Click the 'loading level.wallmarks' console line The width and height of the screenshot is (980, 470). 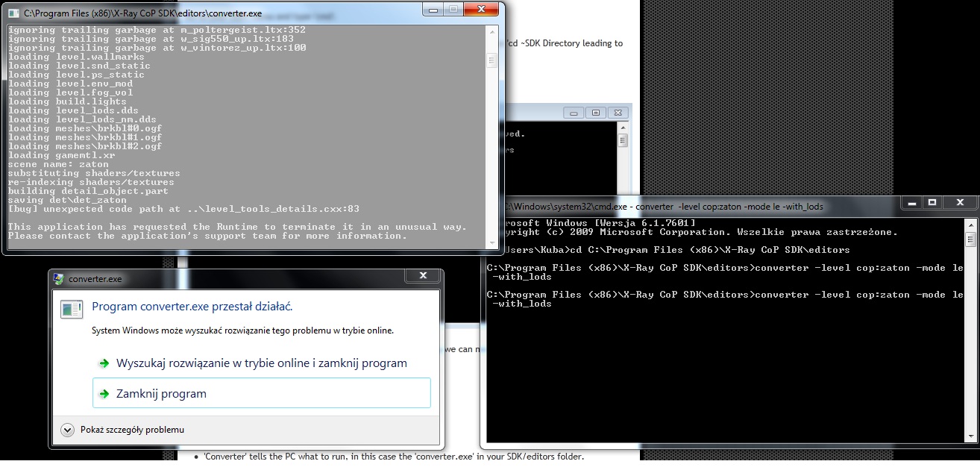tap(76, 57)
